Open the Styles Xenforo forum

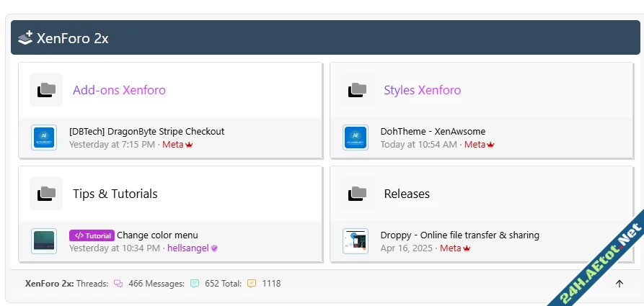coord(422,90)
